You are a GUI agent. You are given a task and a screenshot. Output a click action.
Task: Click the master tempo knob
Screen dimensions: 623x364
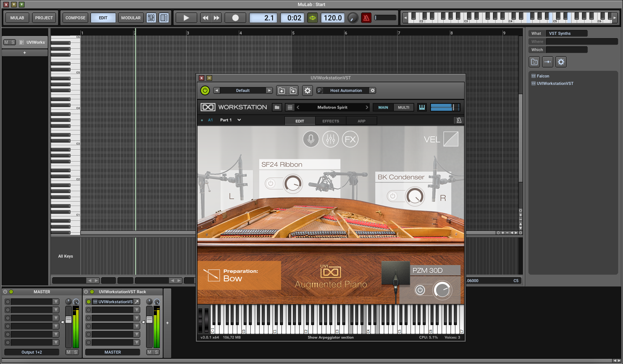click(352, 18)
